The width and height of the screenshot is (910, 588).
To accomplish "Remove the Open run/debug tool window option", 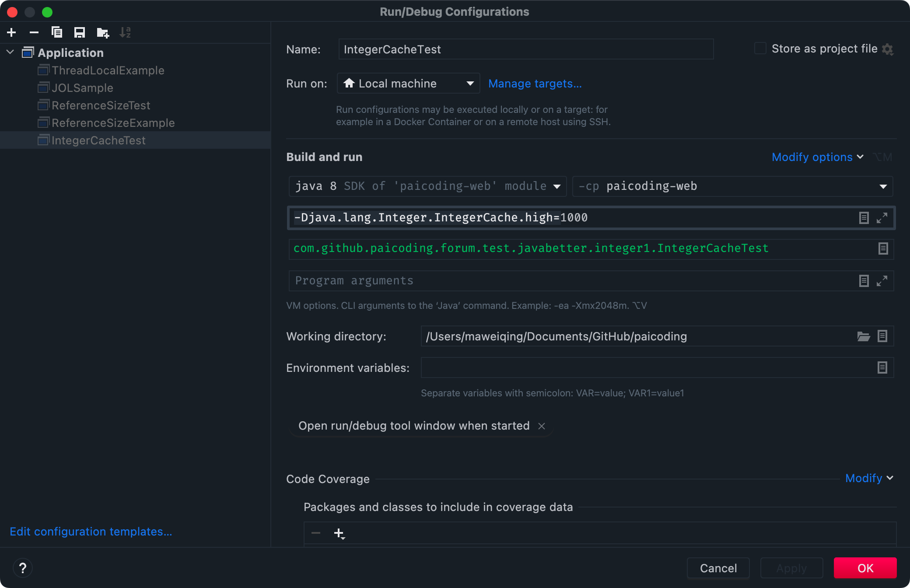I will (x=542, y=426).
